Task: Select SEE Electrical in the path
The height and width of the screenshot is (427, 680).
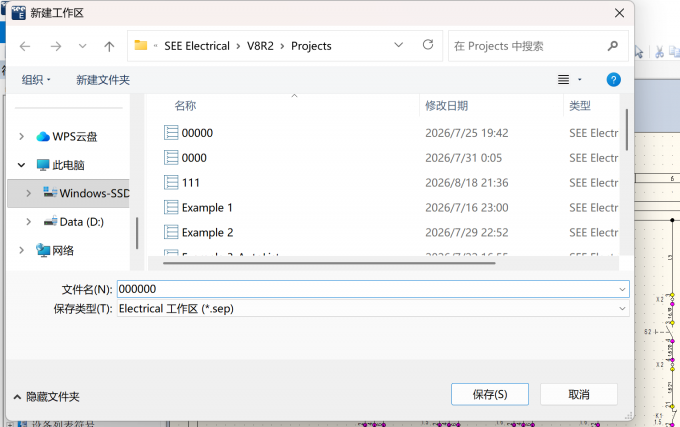Action: tap(197, 46)
